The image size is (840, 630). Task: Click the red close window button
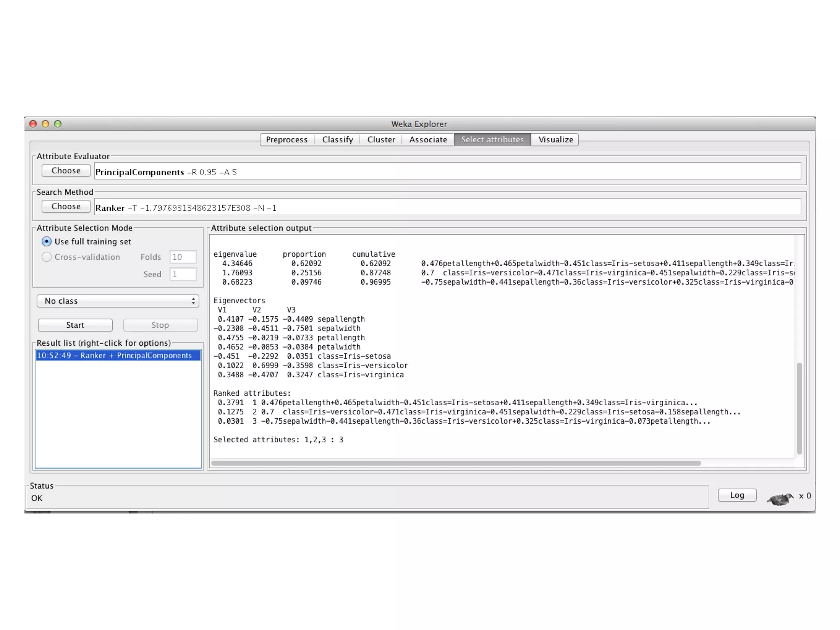[33, 124]
